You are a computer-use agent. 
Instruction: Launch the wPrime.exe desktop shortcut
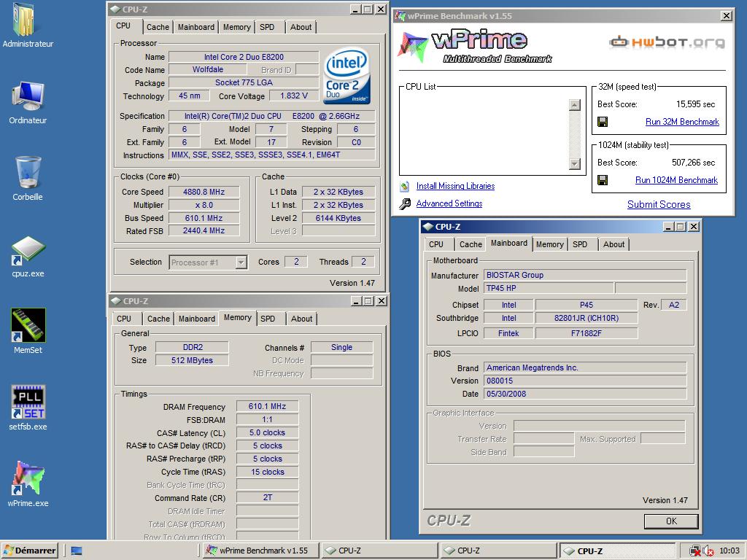[28, 483]
